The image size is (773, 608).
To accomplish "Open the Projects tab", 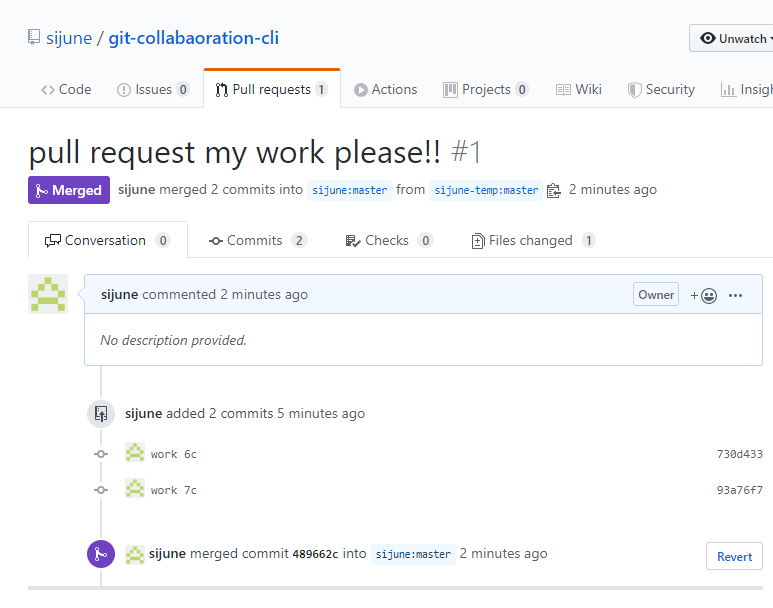I will click(486, 89).
